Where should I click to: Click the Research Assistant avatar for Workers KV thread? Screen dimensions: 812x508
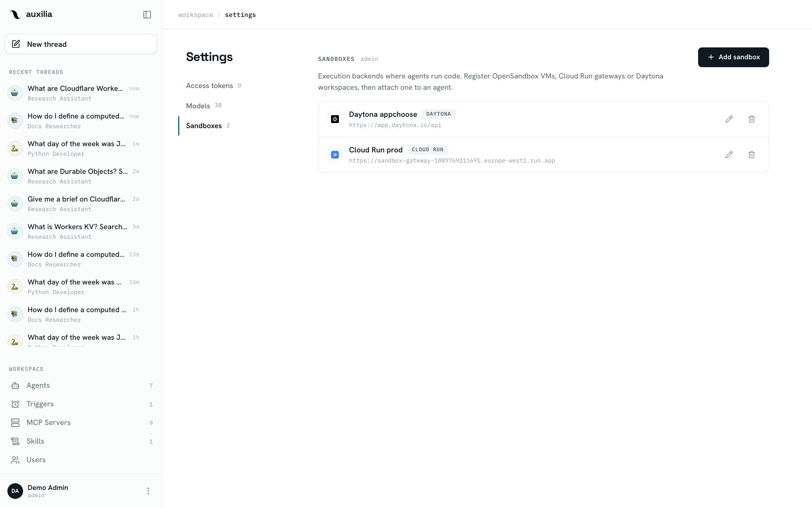coord(15,231)
